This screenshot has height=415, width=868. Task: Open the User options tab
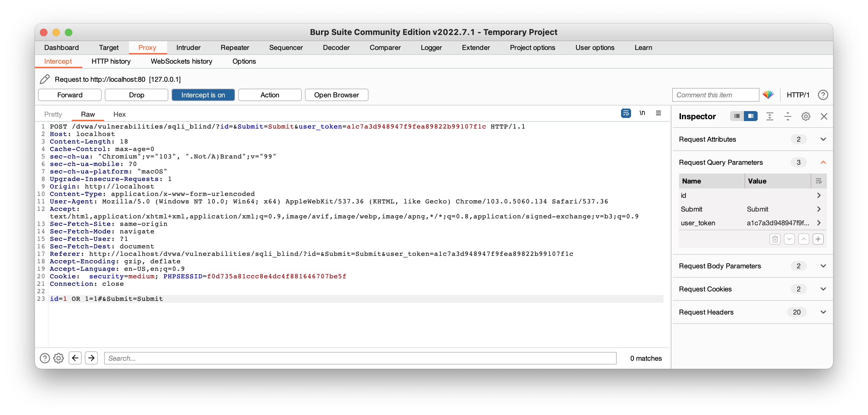[x=595, y=47]
